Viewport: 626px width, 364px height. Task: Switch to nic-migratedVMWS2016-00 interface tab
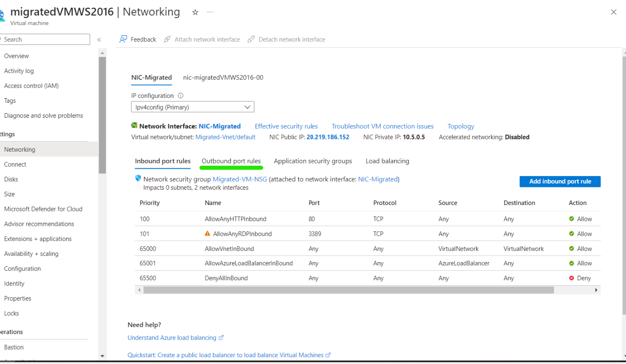click(x=223, y=77)
